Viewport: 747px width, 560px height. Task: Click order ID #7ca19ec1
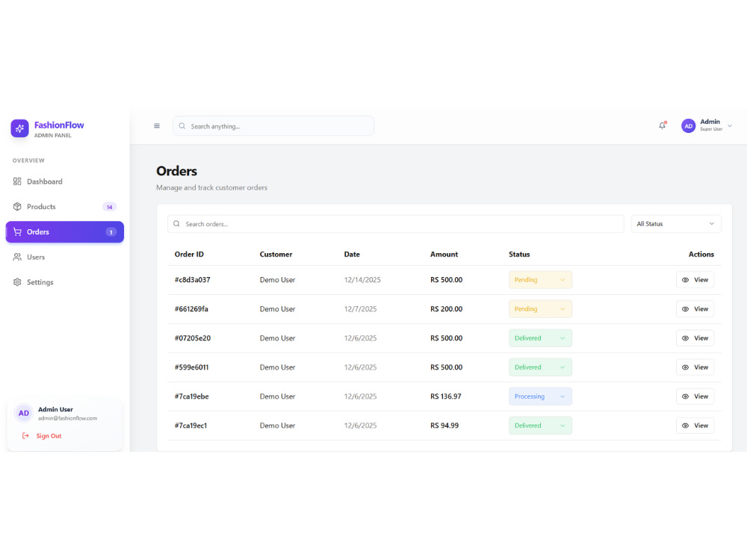tap(190, 426)
